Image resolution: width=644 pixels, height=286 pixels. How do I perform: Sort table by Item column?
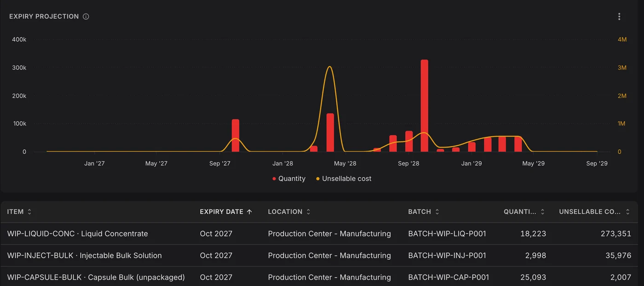click(20, 212)
